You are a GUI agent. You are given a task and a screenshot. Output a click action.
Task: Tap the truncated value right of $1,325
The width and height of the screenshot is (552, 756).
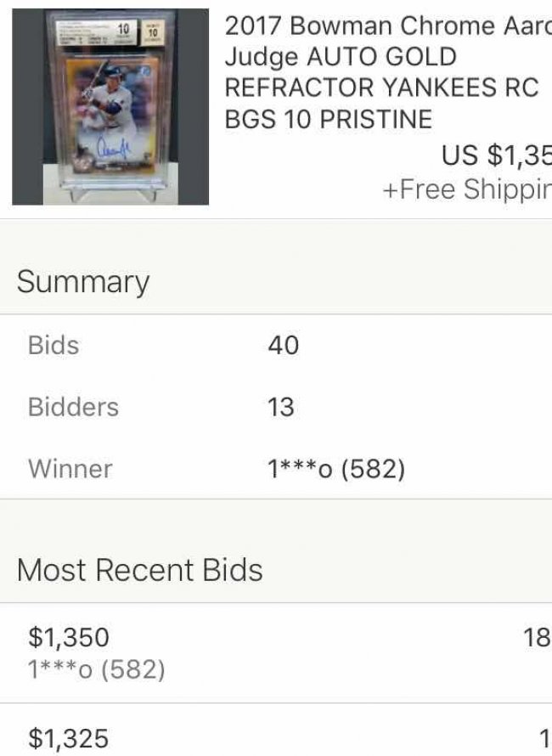tap(543, 739)
